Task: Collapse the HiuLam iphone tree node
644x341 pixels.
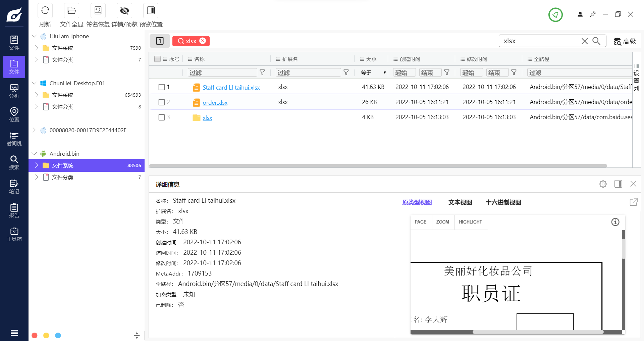Action: [x=34, y=36]
